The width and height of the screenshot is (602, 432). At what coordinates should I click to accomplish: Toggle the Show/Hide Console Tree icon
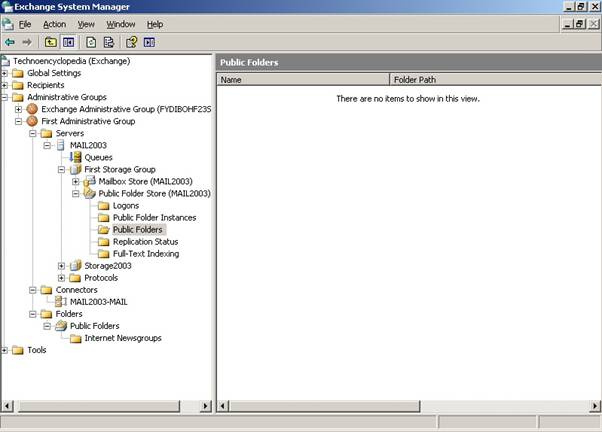pos(68,42)
